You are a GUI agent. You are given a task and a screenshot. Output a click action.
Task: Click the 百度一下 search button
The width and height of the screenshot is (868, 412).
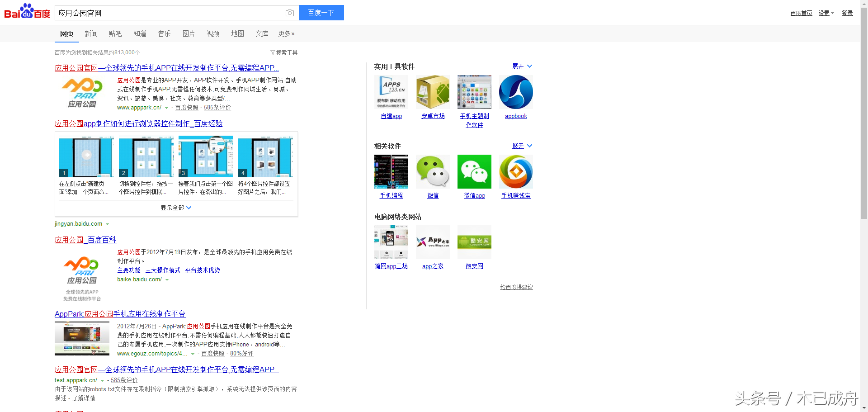coord(321,13)
